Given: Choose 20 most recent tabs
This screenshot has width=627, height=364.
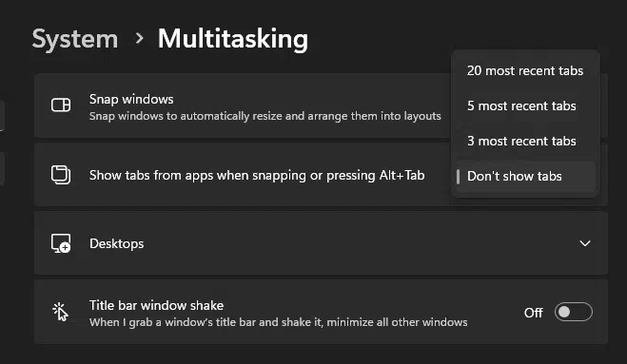Looking at the screenshot, I should [x=525, y=70].
